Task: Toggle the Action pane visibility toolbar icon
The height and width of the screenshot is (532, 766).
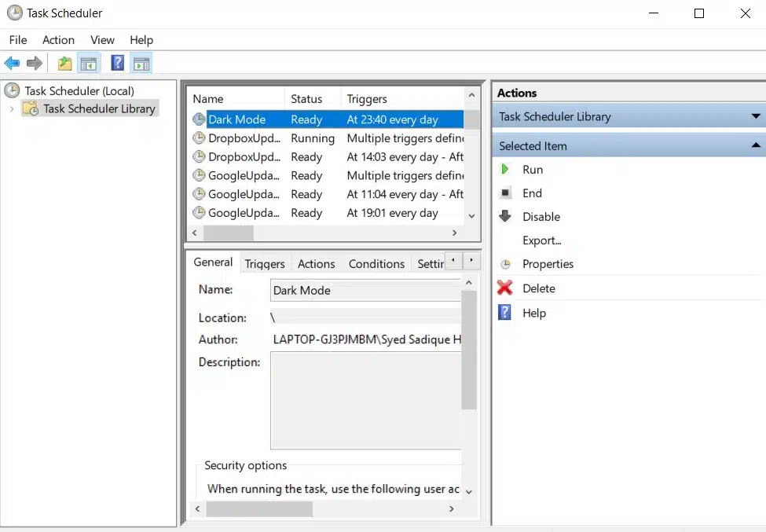Action: point(141,63)
